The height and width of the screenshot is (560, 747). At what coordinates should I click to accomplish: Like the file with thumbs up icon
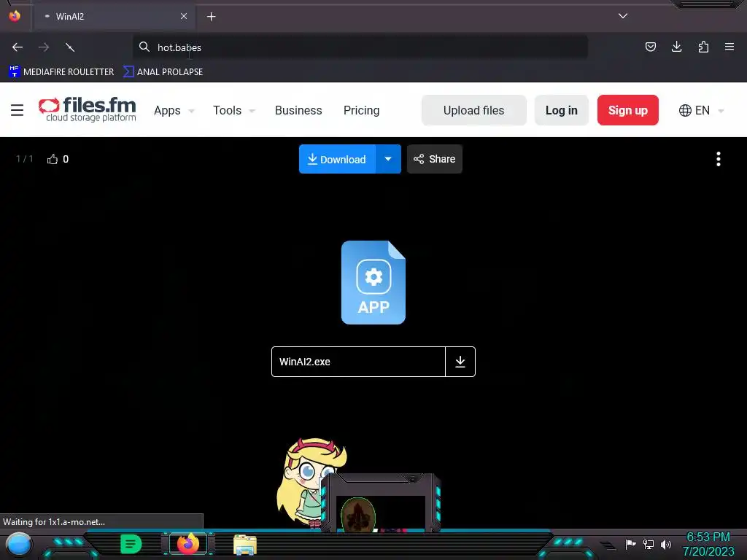[x=53, y=159]
